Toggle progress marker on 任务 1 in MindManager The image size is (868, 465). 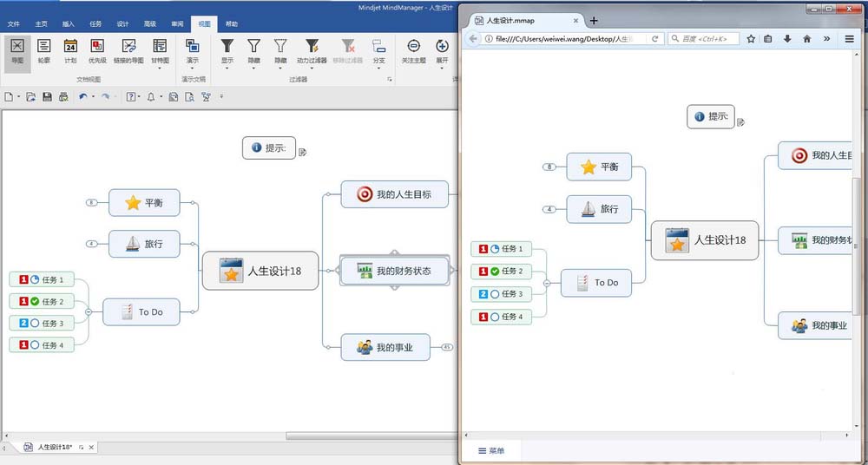pyautogui.click(x=35, y=279)
